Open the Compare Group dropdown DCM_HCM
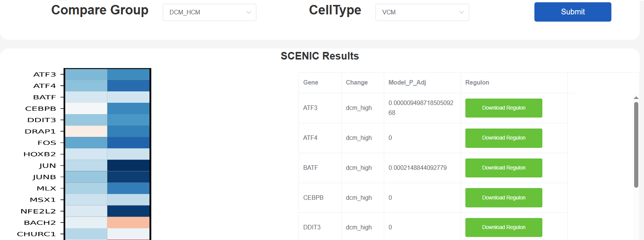Image resolution: width=644 pixels, height=240 pixels. pyautogui.click(x=205, y=12)
